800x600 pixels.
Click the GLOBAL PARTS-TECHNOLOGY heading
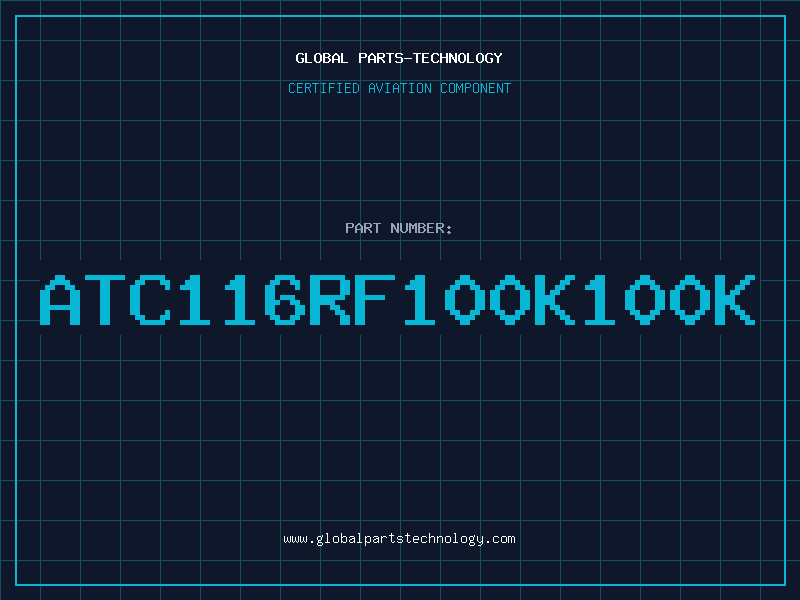pyautogui.click(x=399, y=58)
